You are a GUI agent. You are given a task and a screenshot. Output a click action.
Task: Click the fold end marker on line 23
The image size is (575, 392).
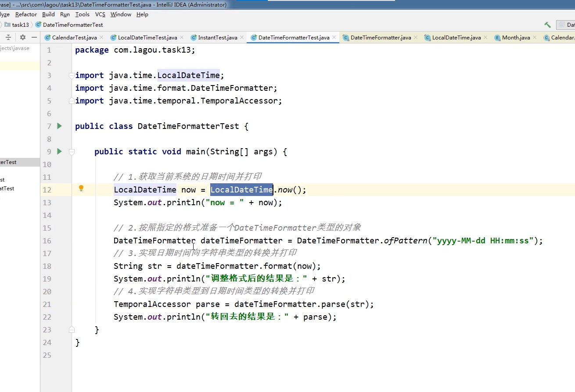(72, 330)
